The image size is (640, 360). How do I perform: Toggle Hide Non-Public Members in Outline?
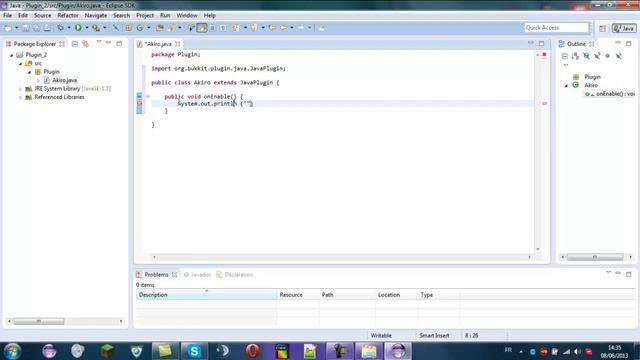point(608,56)
